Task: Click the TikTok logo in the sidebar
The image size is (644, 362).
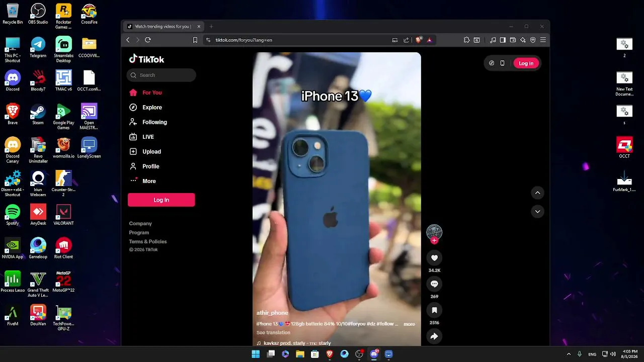Action: click(x=146, y=59)
